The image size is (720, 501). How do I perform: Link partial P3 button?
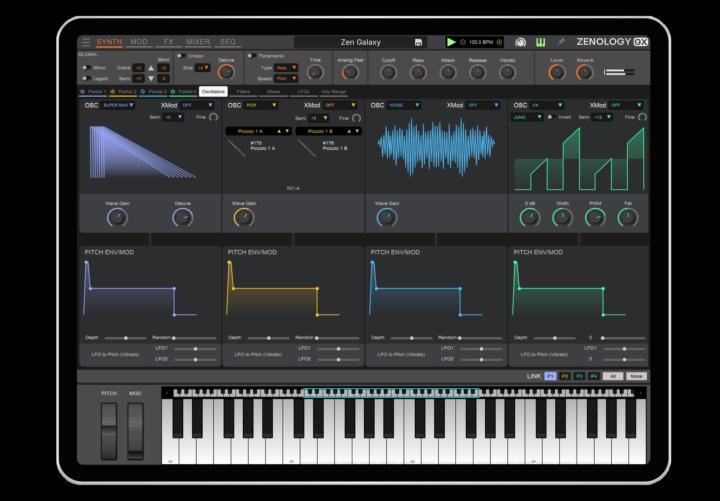(579, 376)
